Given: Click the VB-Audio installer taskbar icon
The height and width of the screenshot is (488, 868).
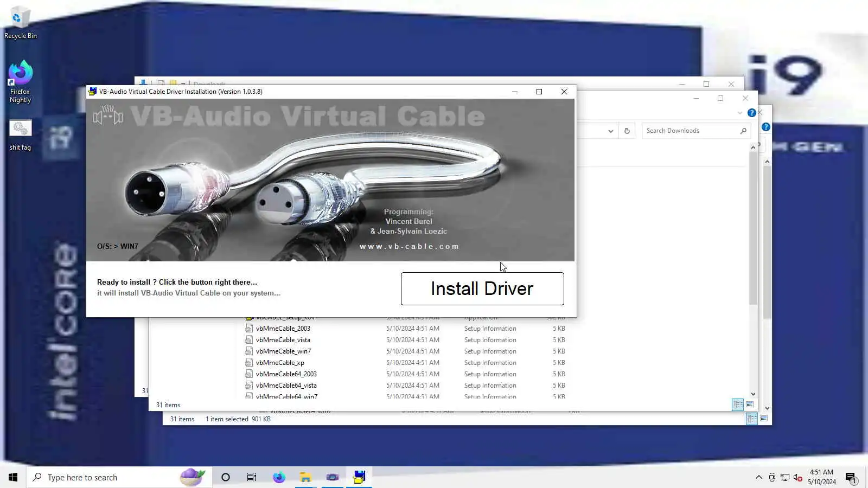Looking at the screenshot, I should [x=359, y=477].
